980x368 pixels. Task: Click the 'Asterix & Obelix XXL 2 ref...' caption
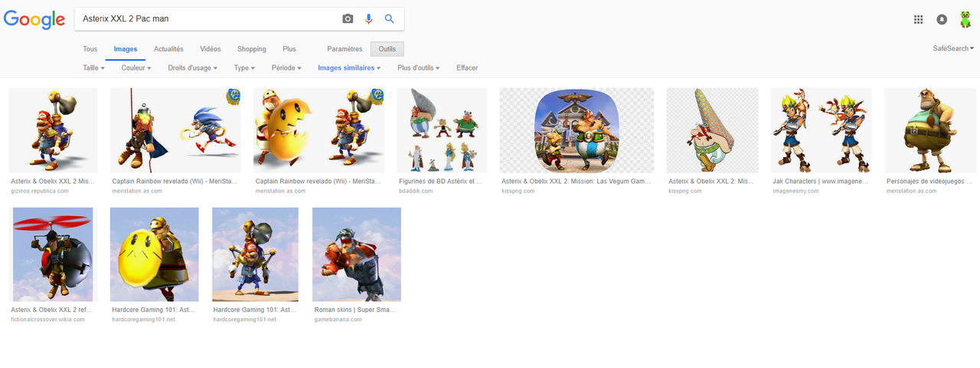click(x=51, y=310)
